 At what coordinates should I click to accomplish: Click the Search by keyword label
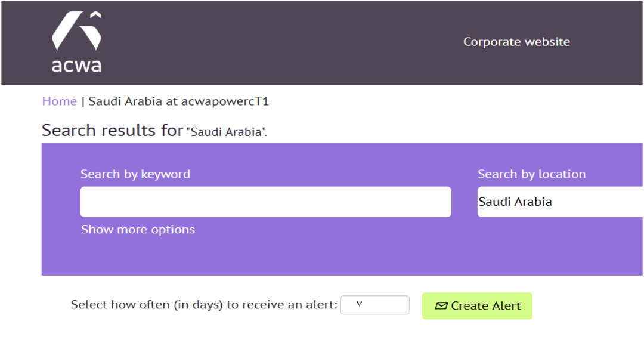(x=135, y=174)
